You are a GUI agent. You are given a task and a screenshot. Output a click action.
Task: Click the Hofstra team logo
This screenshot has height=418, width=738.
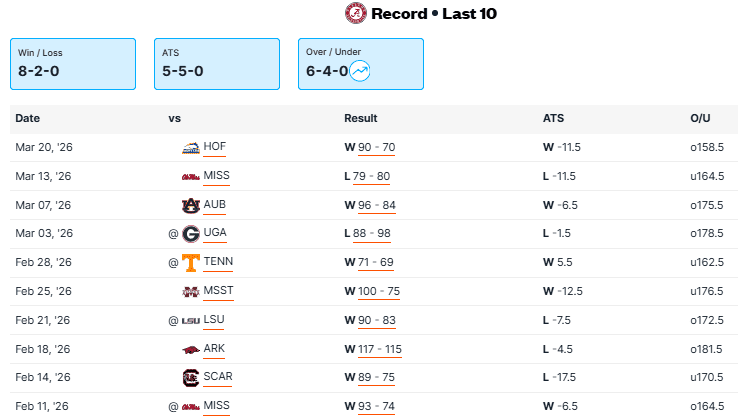190,148
